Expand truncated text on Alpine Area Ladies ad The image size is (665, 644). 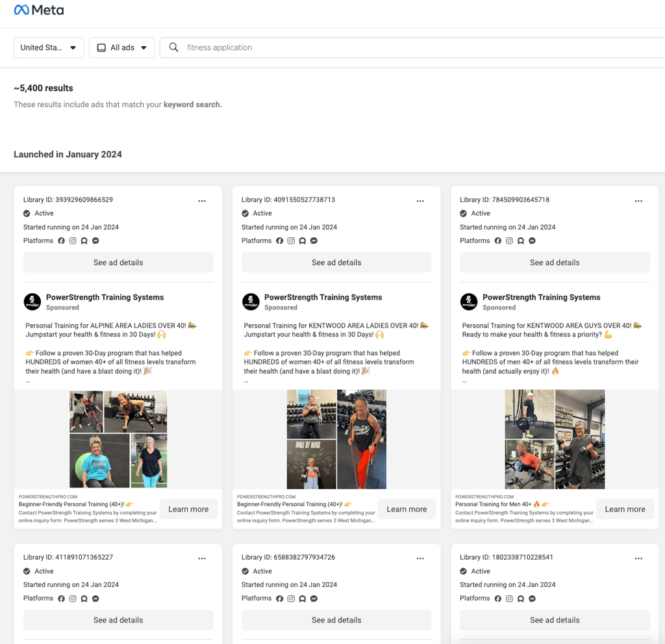pyautogui.click(x=28, y=381)
